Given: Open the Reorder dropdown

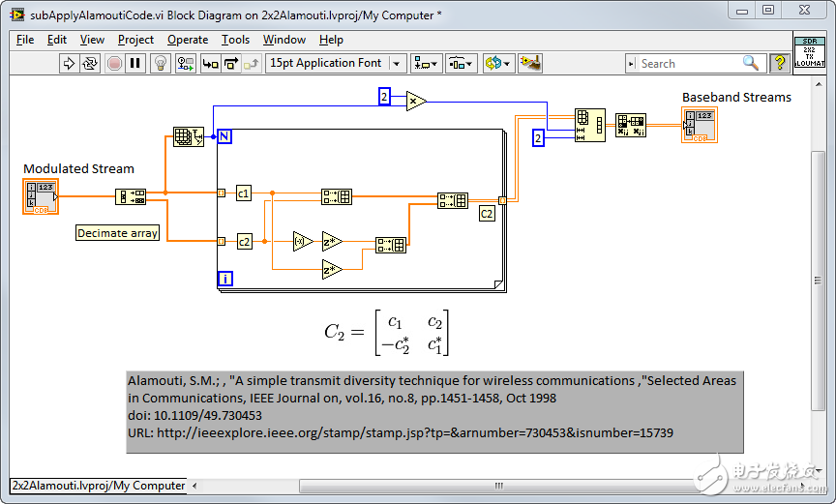Looking at the screenshot, I should point(497,64).
